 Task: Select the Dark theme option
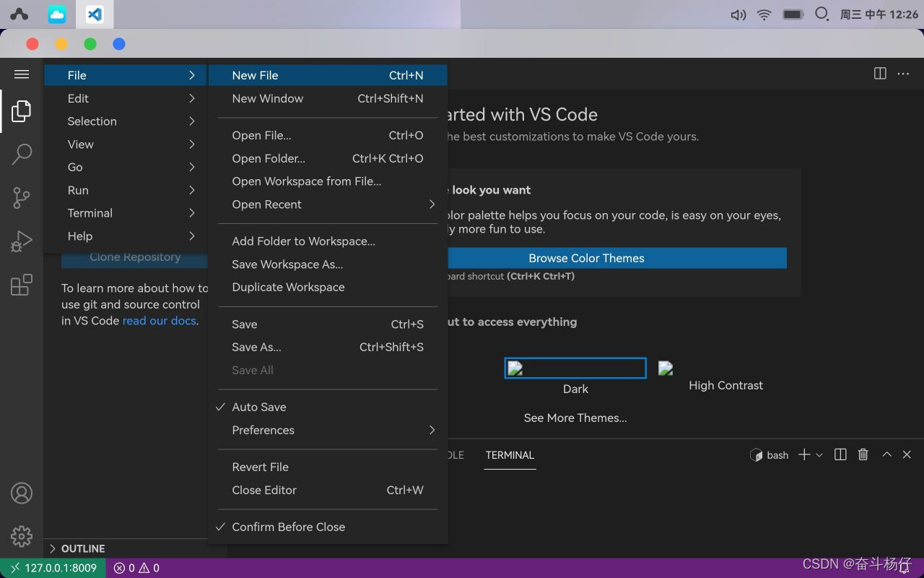point(575,368)
